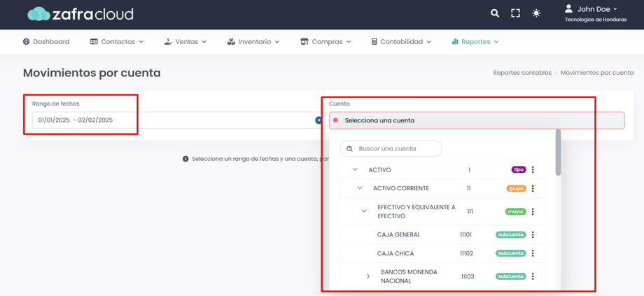
Task: Click the Contactos card icon
Action: [x=94, y=41]
